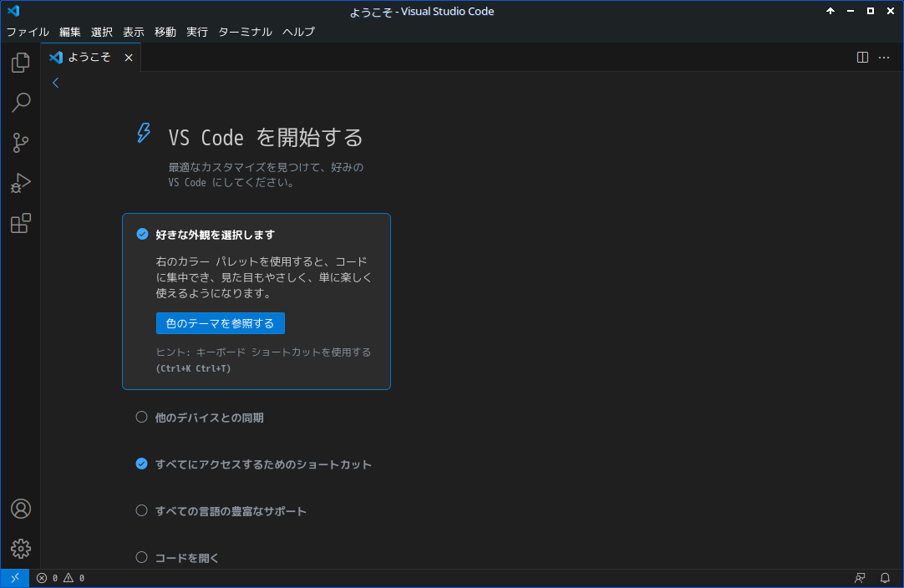Open the warnings count in status bar
This screenshot has width=904, height=588.
point(74,578)
